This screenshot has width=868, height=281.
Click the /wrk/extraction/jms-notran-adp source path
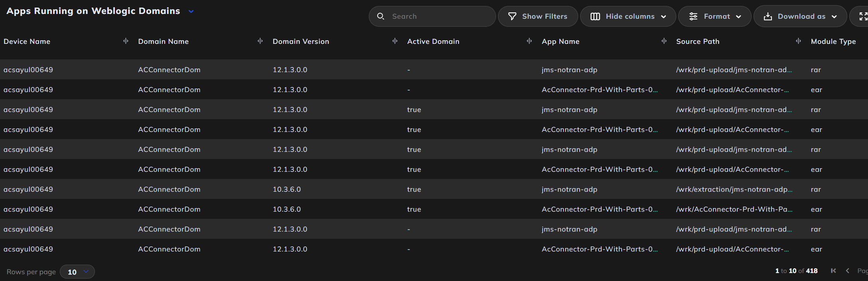[734, 189]
